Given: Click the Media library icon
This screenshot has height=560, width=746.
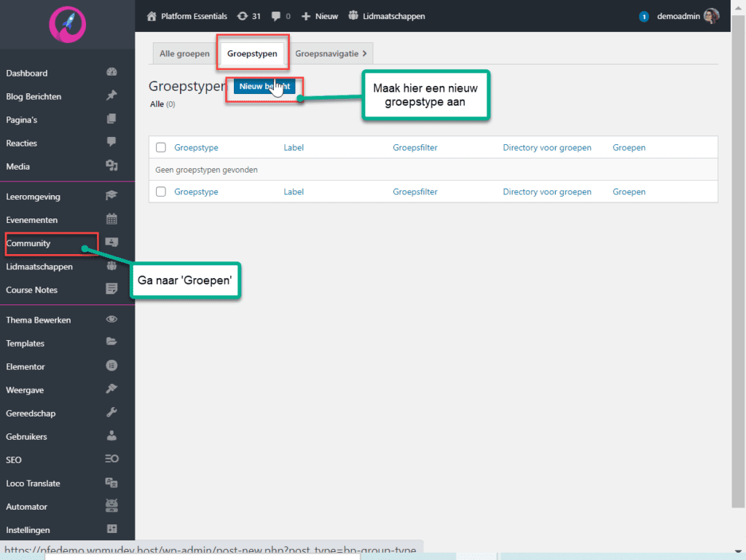Looking at the screenshot, I should click(x=111, y=165).
